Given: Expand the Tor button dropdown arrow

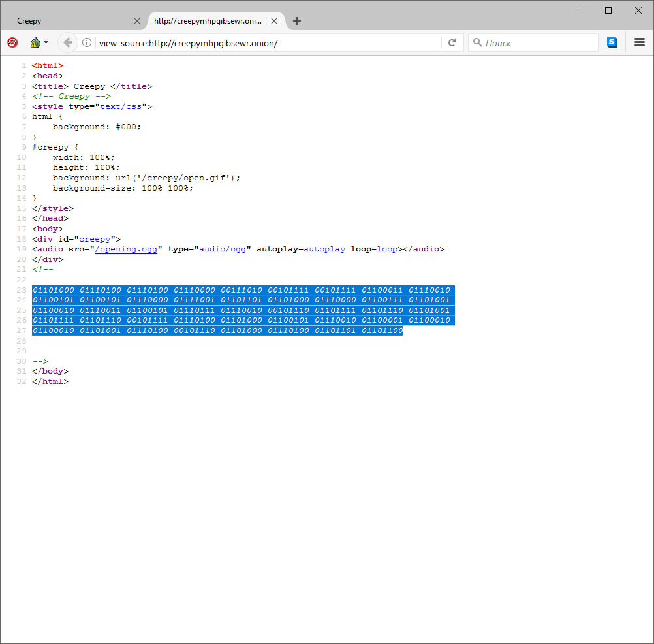Looking at the screenshot, I should tap(46, 43).
